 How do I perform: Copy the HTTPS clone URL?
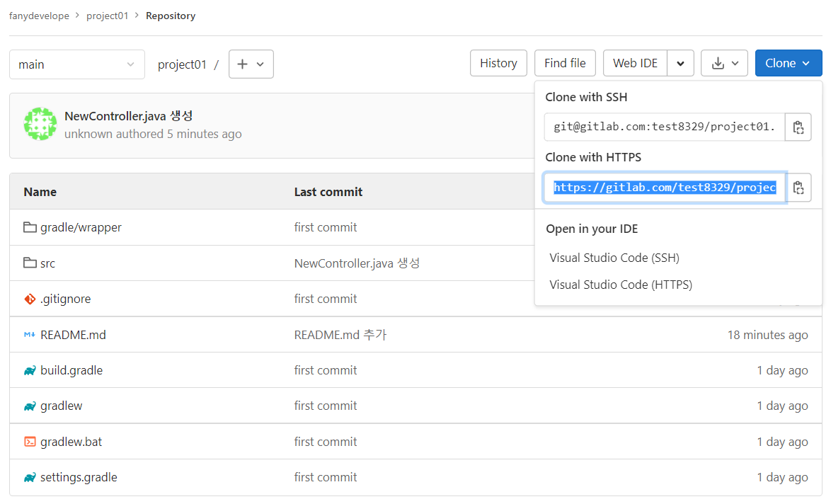pos(798,188)
